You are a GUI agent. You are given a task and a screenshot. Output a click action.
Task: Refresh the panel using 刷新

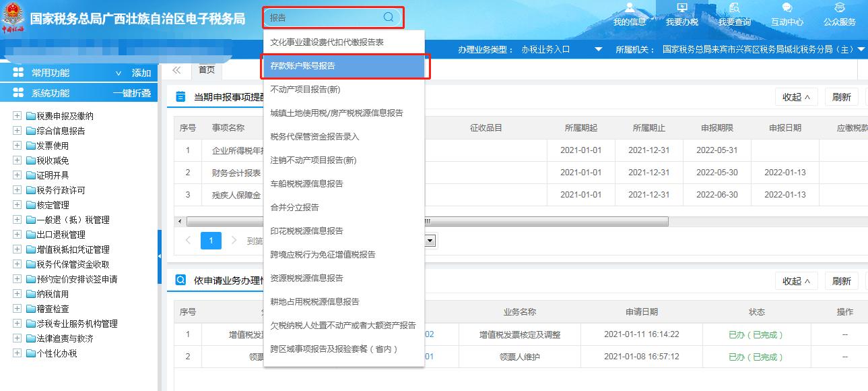click(841, 96)
